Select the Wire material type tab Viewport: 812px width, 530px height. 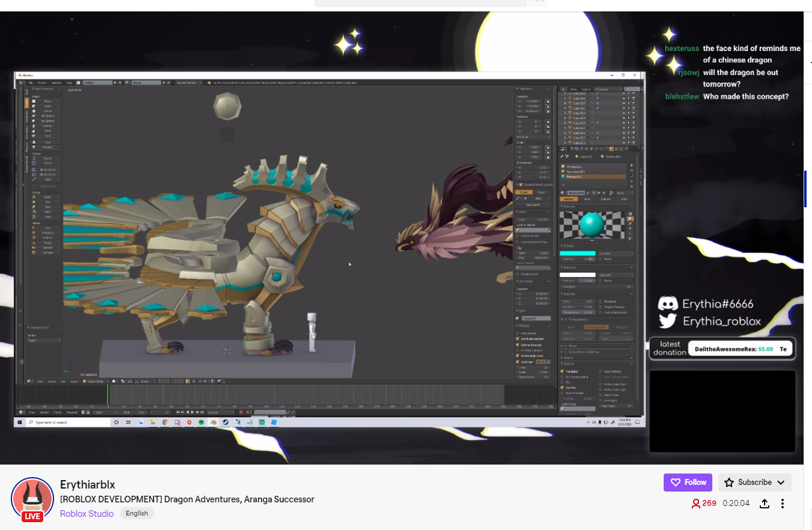point(587,199)
